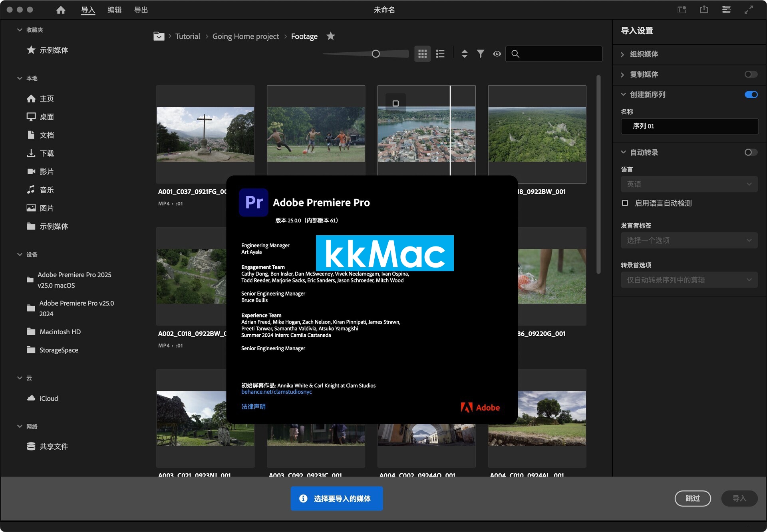This screenshot has height=532, width=767.
Task: Collapse the 创建新序列 section
Action: point(623,95)
